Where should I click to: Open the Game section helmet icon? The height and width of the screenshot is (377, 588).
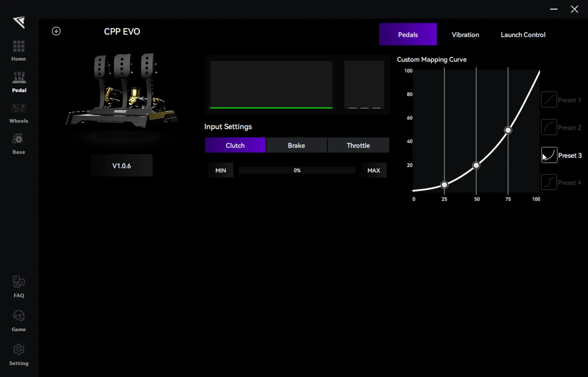[19, 316]
